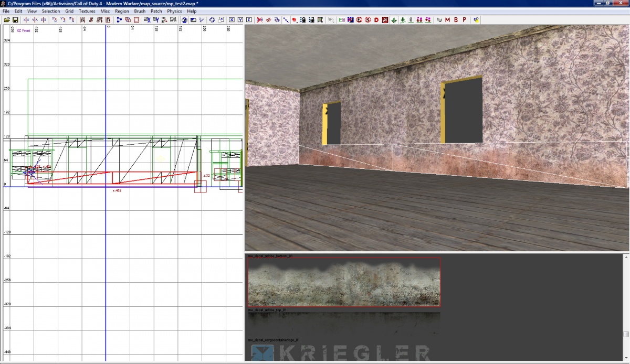The width and height of the screenshot is (630, 364).
Task: Toggle model visibility with the M filter
Action: pos(448,19)
